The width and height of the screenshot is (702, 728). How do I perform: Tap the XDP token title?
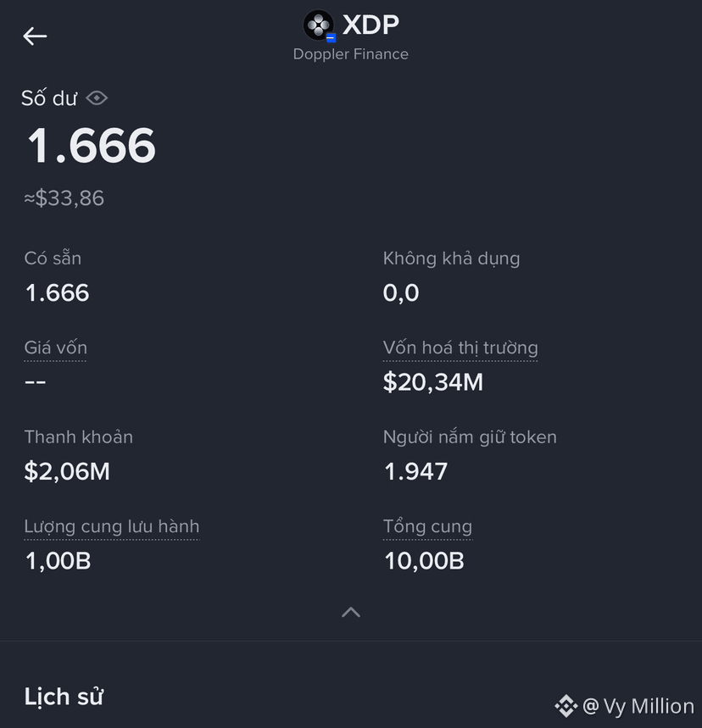370,25
